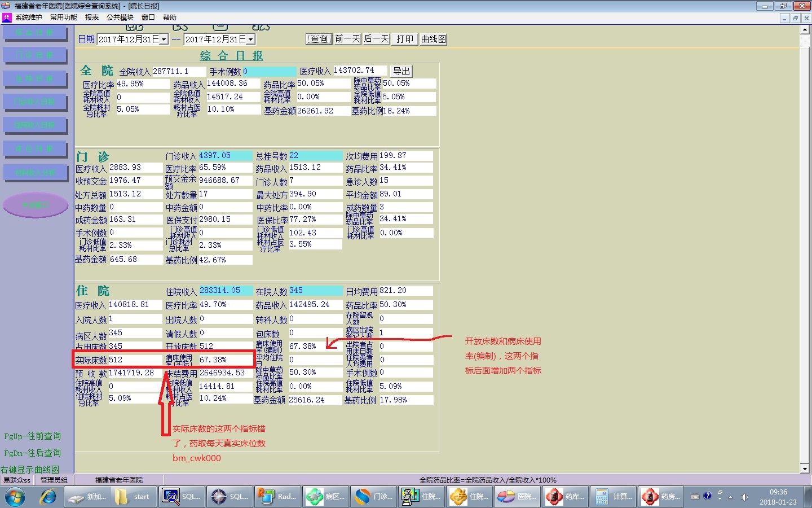Click the 预收款 value 1741719.28
Viewport: 812px width, 508px height.
coord(135,373)
